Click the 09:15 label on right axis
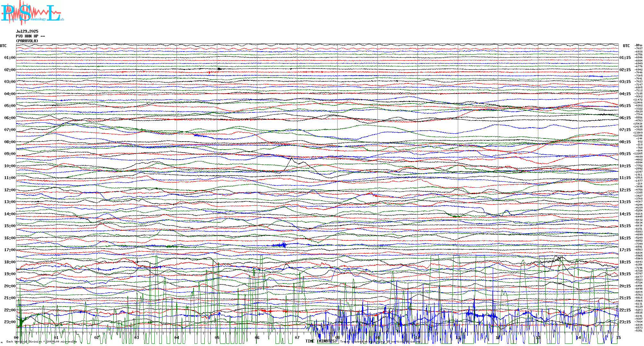The image size is (644, 346). tap(625, 154)
